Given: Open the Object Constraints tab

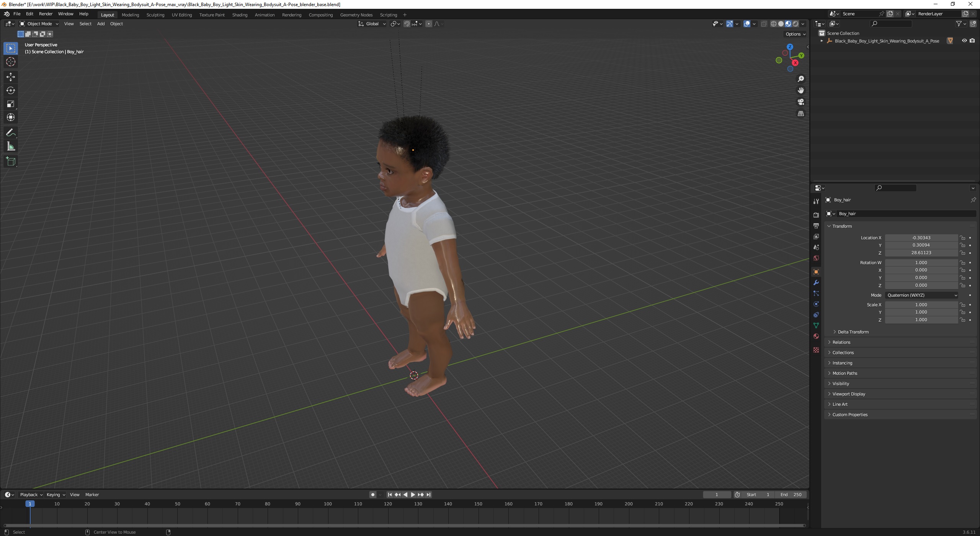Looking at the screenshot, I should (x=816, y=315).
